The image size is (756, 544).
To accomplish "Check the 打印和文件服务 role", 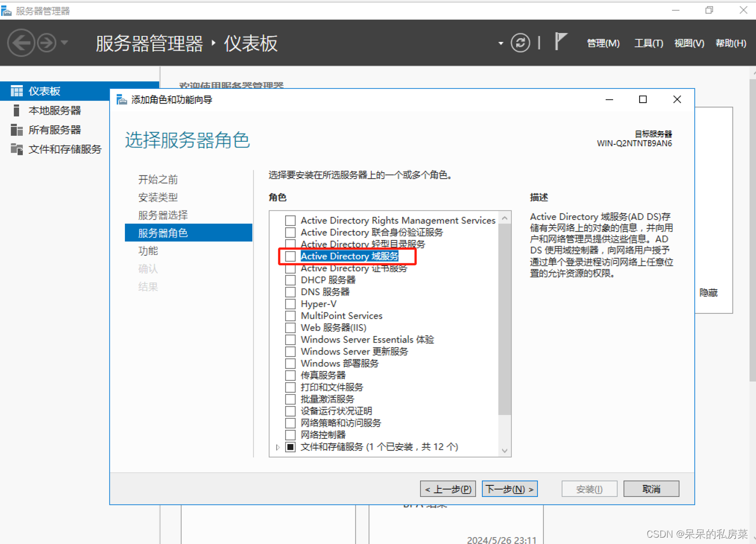I will [x=290, y=387].
